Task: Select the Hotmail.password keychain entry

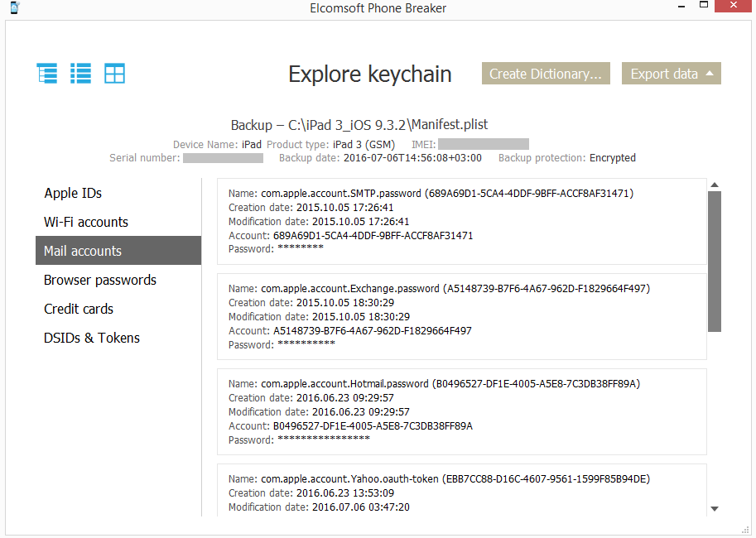Action: click(x=461, y=411)
